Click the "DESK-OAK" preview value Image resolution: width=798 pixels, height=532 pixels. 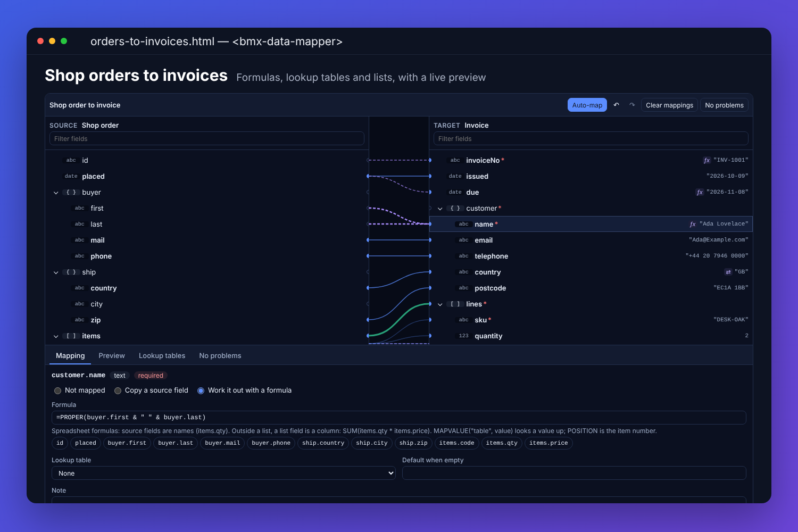pyautogui.click(x=730, y=320)
